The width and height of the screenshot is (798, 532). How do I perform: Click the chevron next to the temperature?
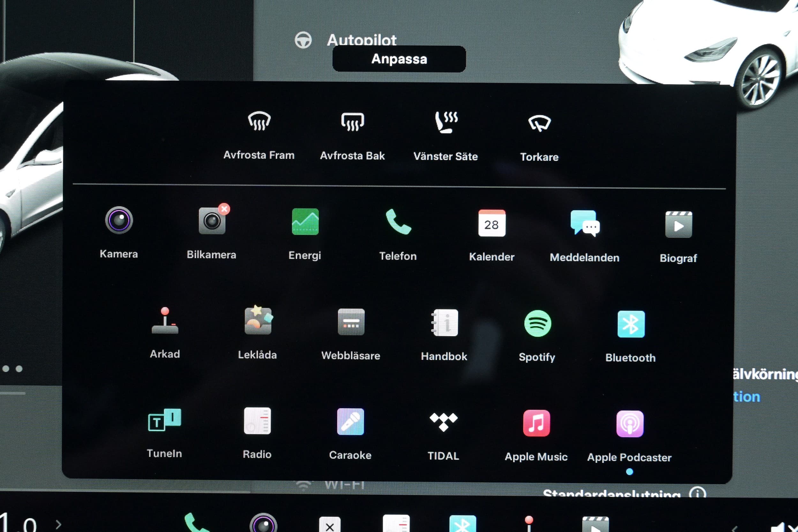point(58,524)
